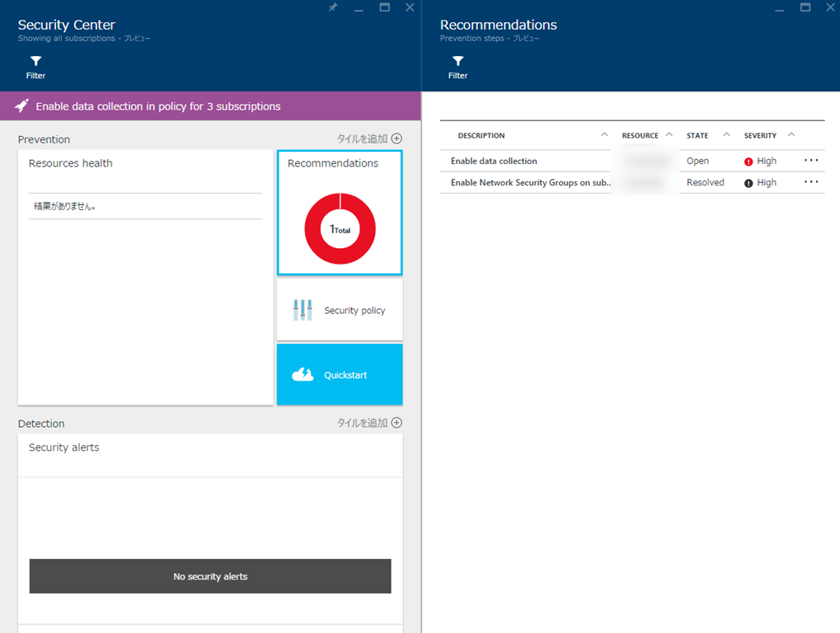840x633 pixels.
Task: Click the sort arrow next to SEVERITY
Action: click(791, 134)
